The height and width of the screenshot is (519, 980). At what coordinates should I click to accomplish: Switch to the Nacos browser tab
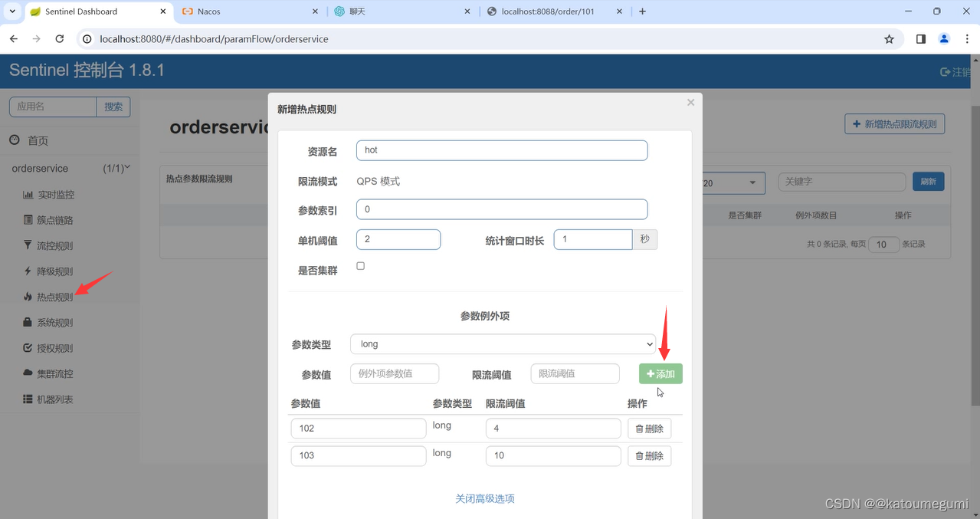[249, 11]
